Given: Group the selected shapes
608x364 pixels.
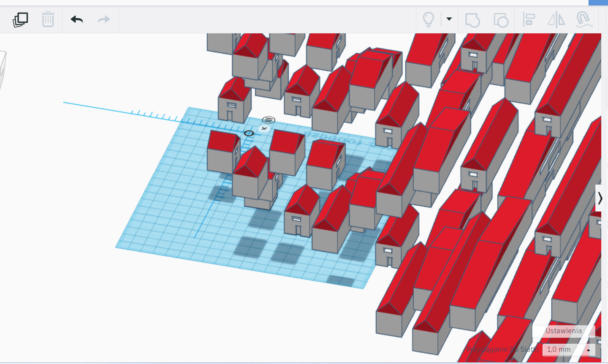Looking at the screenshot, I should (x=472, y=20).
